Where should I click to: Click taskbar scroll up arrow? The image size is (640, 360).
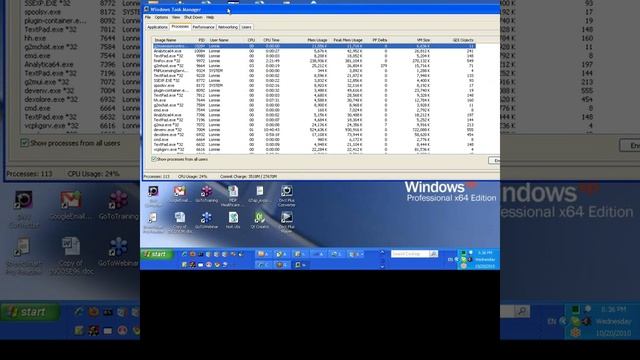[x=382, y=252]
